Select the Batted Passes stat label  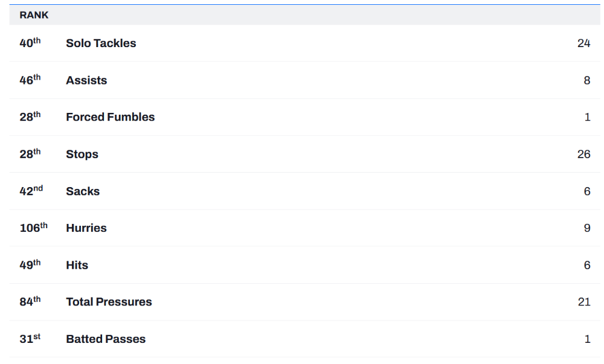(106, 339)
